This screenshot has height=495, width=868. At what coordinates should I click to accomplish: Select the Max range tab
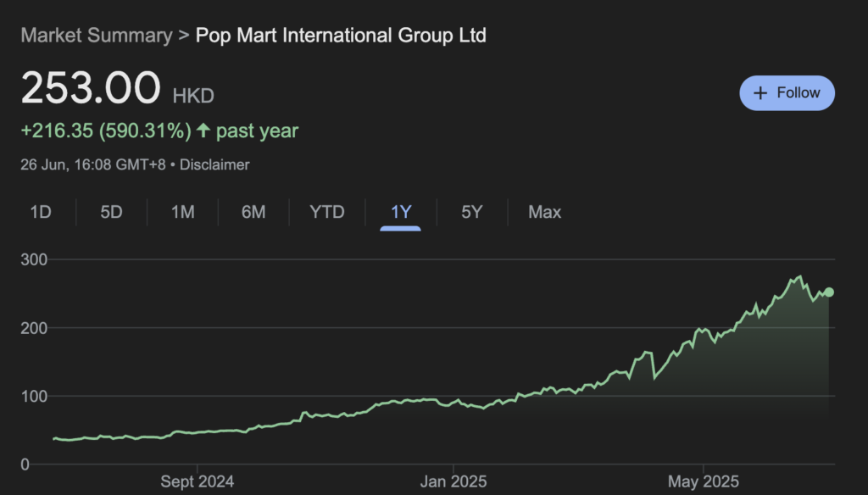coord(544,212)
